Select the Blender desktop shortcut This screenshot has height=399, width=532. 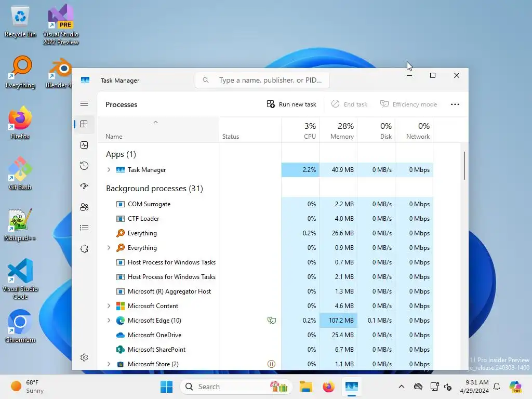[59, 73]
